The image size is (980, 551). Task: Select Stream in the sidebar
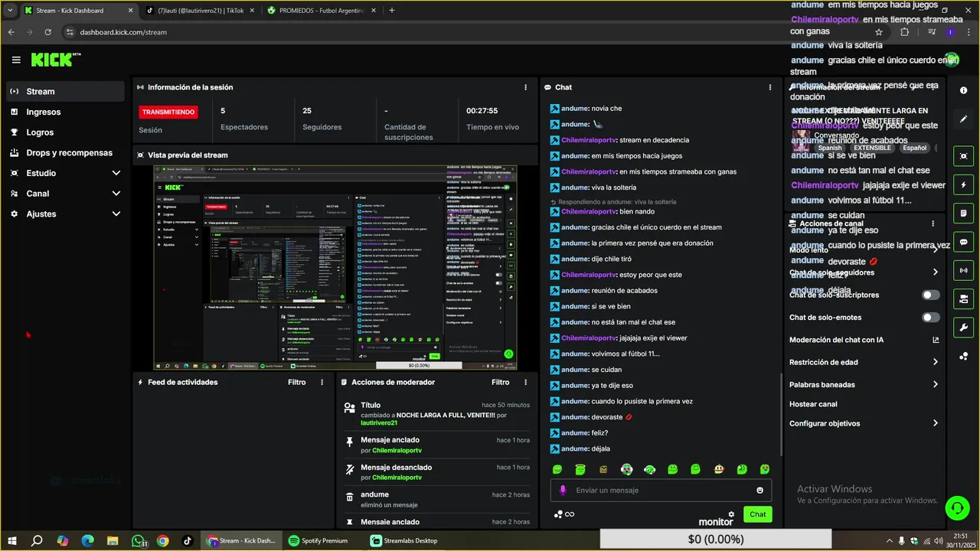coord(66,91)
